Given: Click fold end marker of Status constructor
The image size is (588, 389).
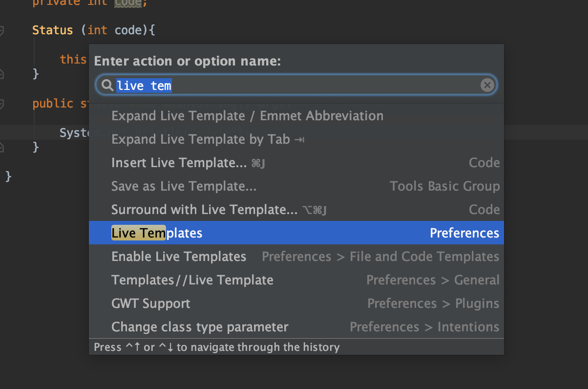Looking at the screenshot, I should point(1,74).
